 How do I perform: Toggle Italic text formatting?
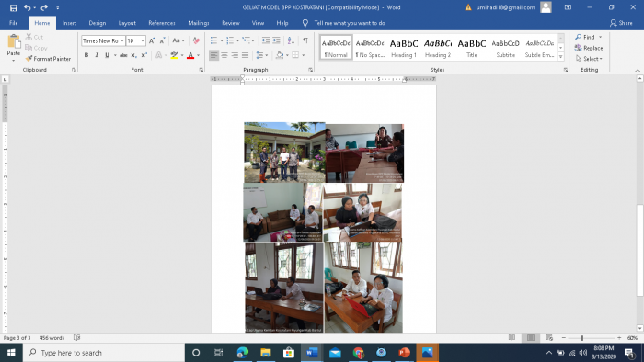pos(97,55)
